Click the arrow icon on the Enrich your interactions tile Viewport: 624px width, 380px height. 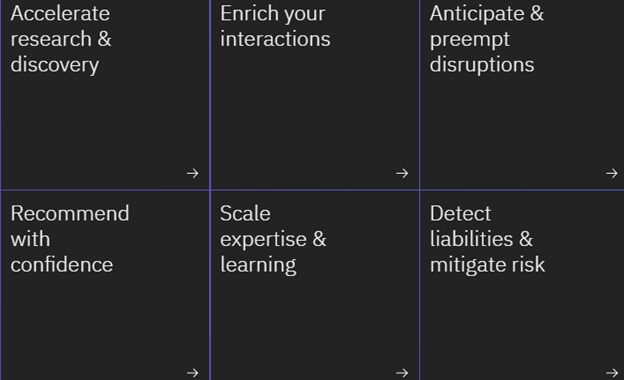point(402,173)
